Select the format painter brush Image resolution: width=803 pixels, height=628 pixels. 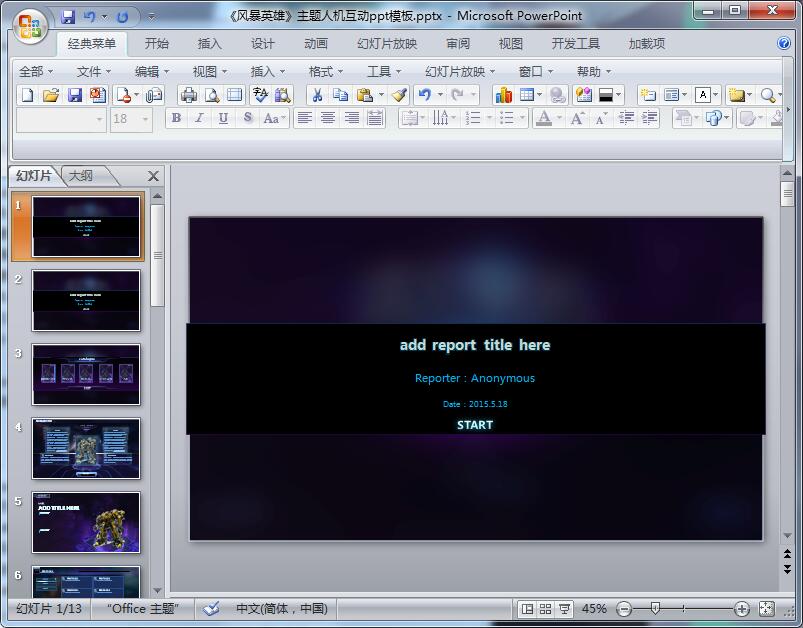pos(399,95)
